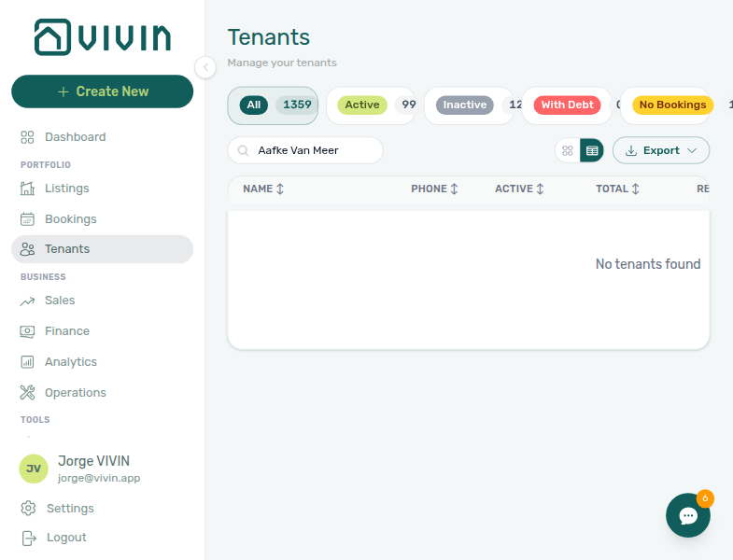Click the Export download icon

coord(631,150)
